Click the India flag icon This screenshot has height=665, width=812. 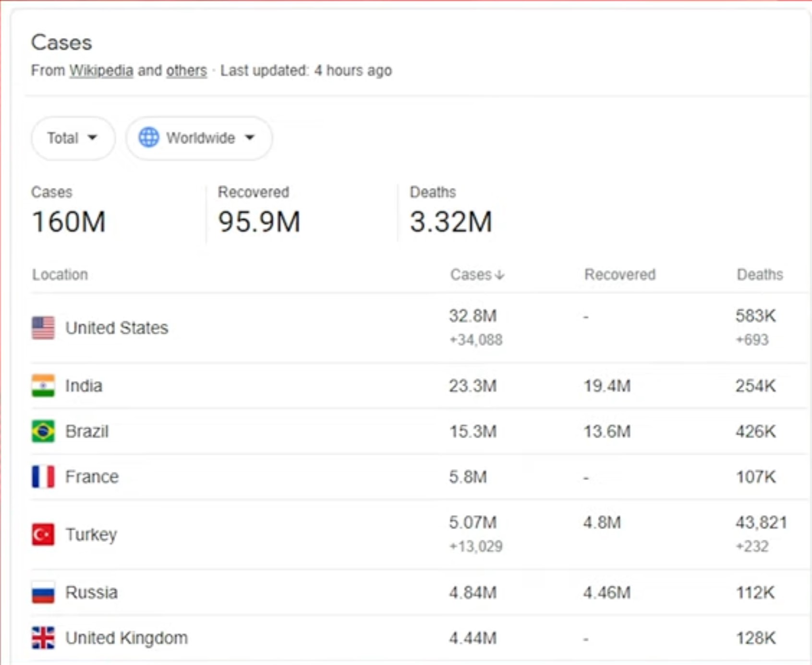tap(43, 386)
